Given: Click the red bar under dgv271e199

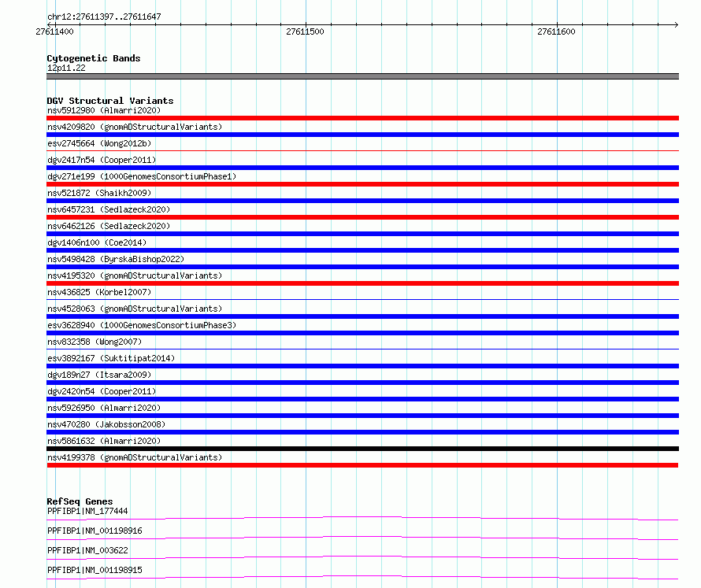Looking at the screenshot, I should tap(362, 184).
